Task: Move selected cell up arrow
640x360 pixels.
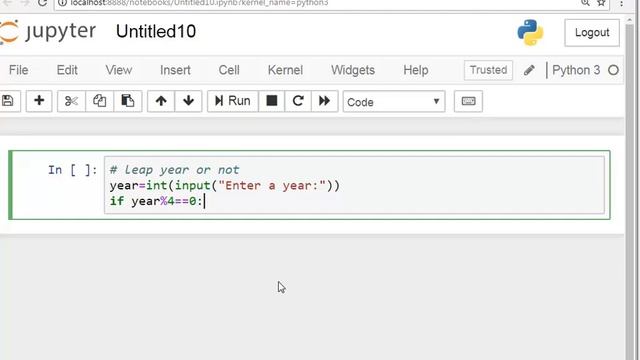Action: (x=161, y=101)
